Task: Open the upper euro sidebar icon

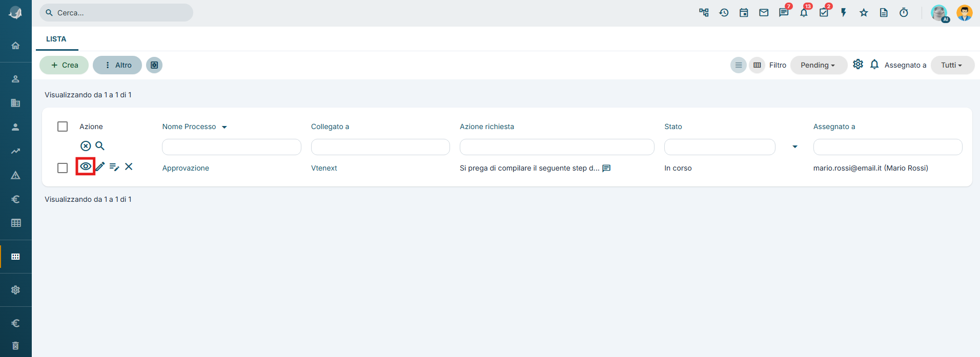Action: pos(15,199)
